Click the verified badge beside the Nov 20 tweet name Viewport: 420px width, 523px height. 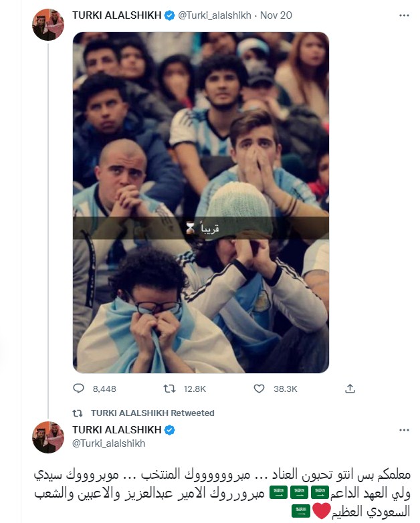(x=169, y=16)
